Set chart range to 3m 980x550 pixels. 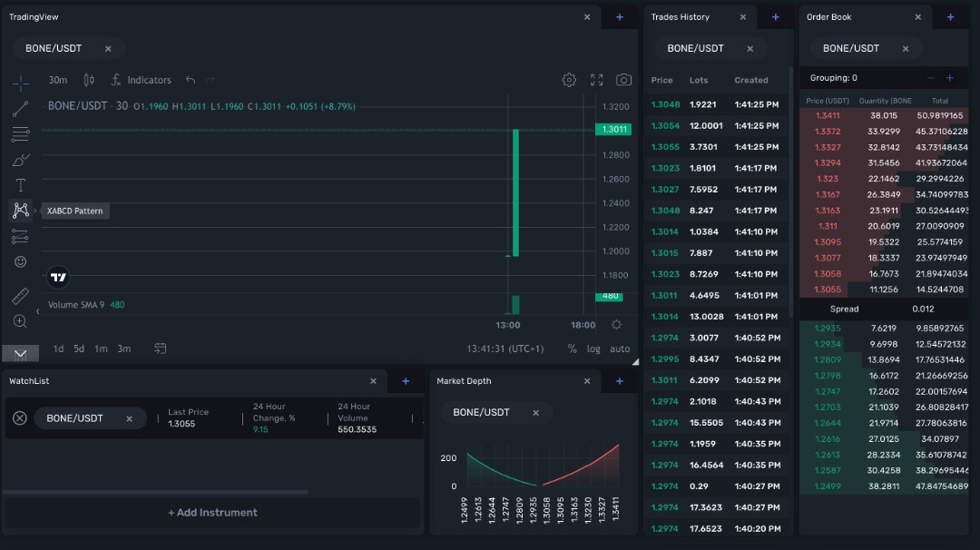tap(124, 349)
